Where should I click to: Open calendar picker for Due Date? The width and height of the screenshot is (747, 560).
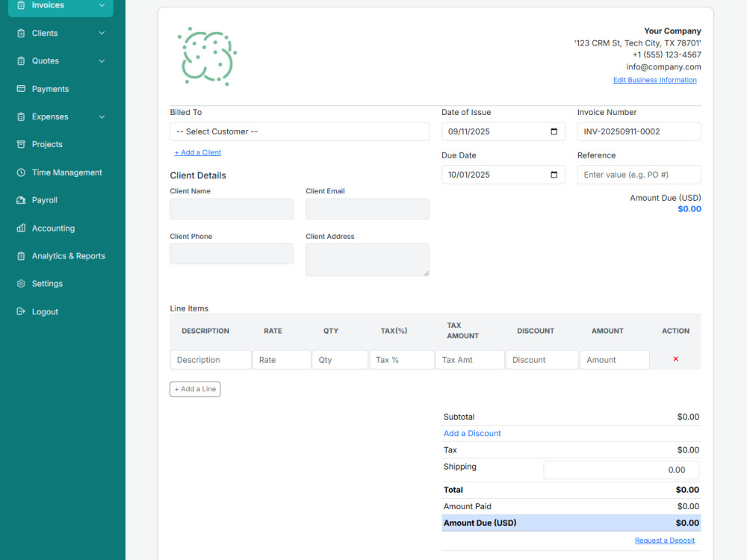[554, 175]
